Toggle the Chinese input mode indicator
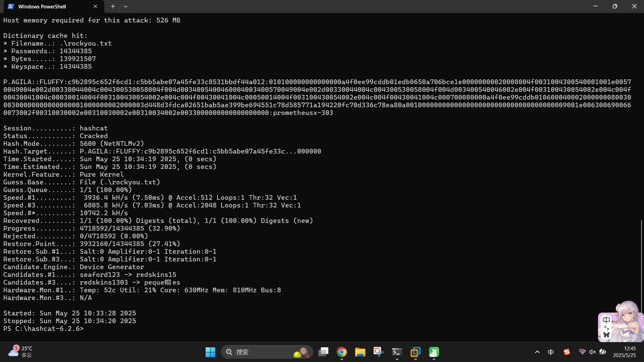Screen dimensions: 644x362 [x=551, y=352]
